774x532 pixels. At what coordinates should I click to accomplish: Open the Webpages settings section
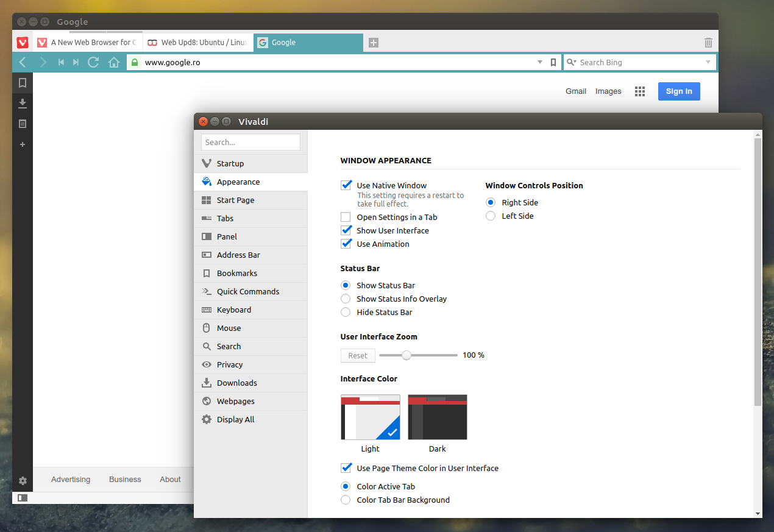(250, 401)
